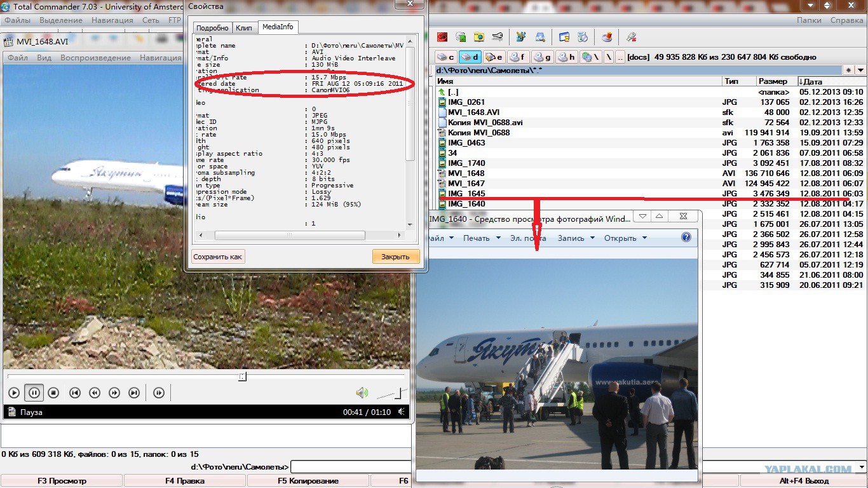This screenshot has width=868, height=488.
Task: Go to parent directory via '..' button
Action: click(x=620, y=57)
